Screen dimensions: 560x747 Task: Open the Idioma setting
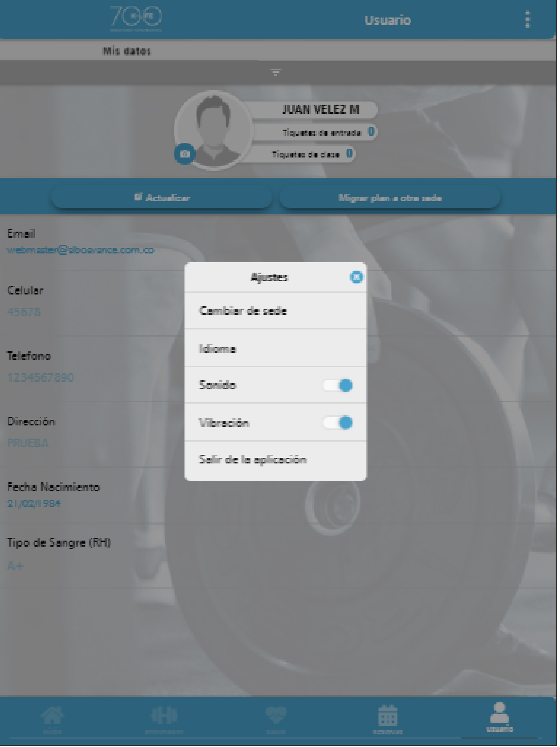click(x=276, y=348)
